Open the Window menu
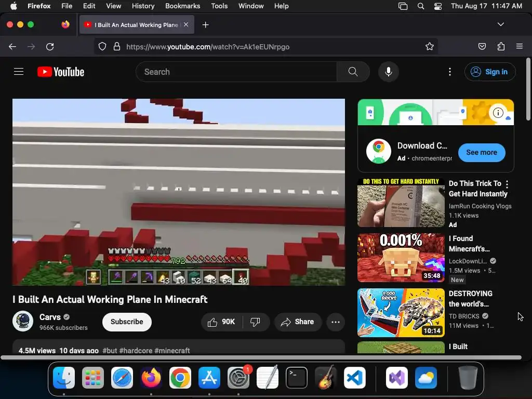532x399 pixels. [x=251, y=6]
